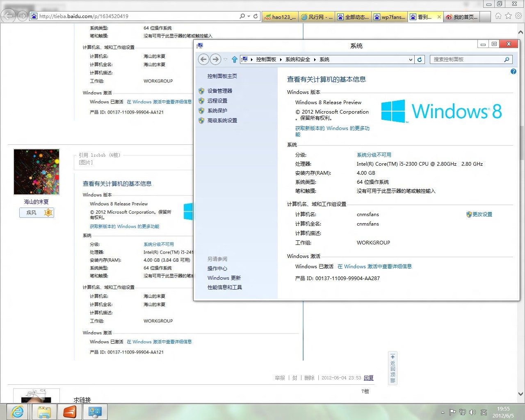The width and height of the screenshot is (525, 420).
Task: Switch to the 全部动态 browser tab
Action: point(353,17)
